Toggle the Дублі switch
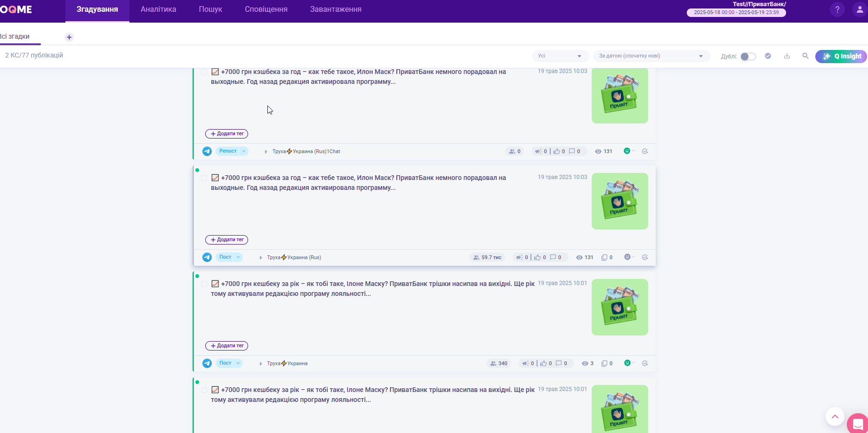Image resolution: width=868 pixels, height=433 pixels. point(748,57)
